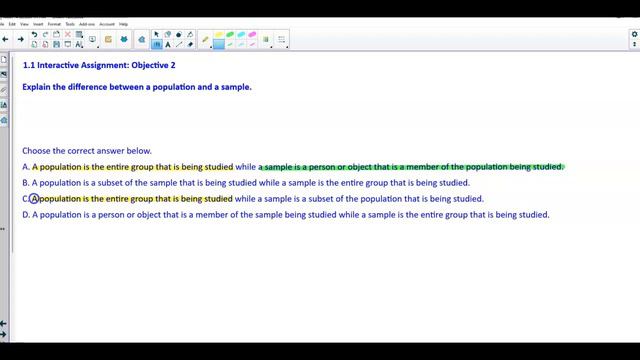Open the teal add-ons puzzle icon

click(x=124, y=39)
